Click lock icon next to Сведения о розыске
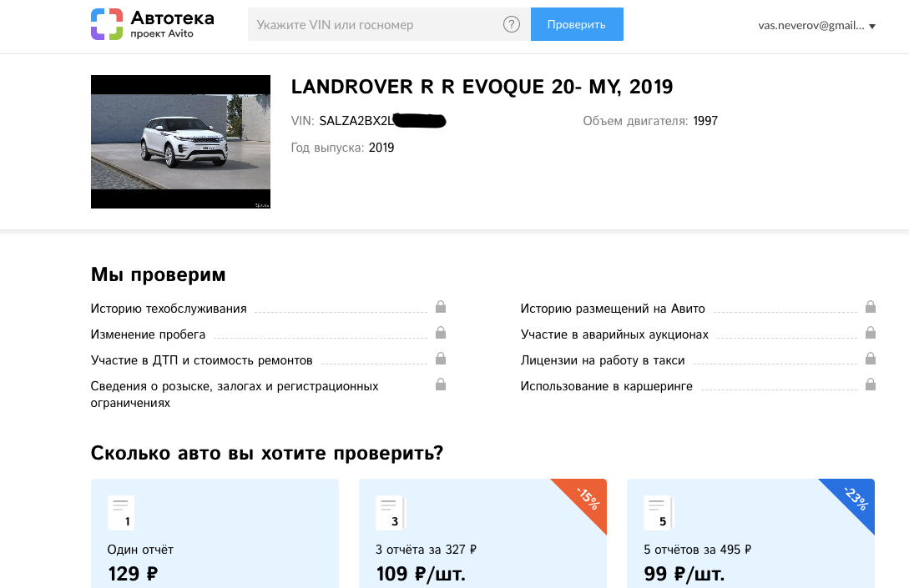 (x=441, y=384)
